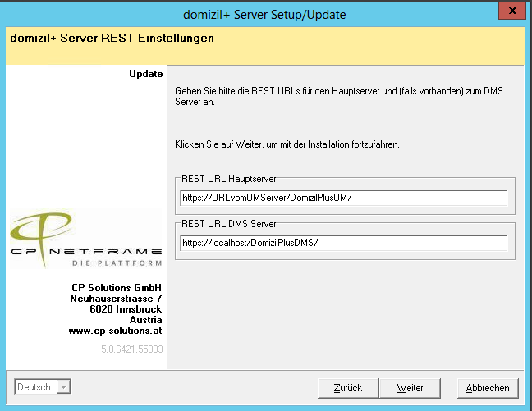Click the 'REST URL Hauptserver' group label

click(229, 179)
